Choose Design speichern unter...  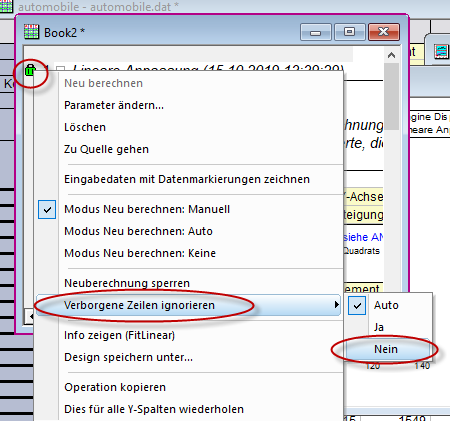coord(128,357)
